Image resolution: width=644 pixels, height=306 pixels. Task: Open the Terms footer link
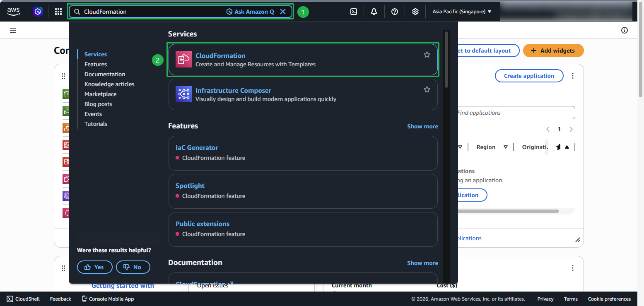tap(571, 299)
